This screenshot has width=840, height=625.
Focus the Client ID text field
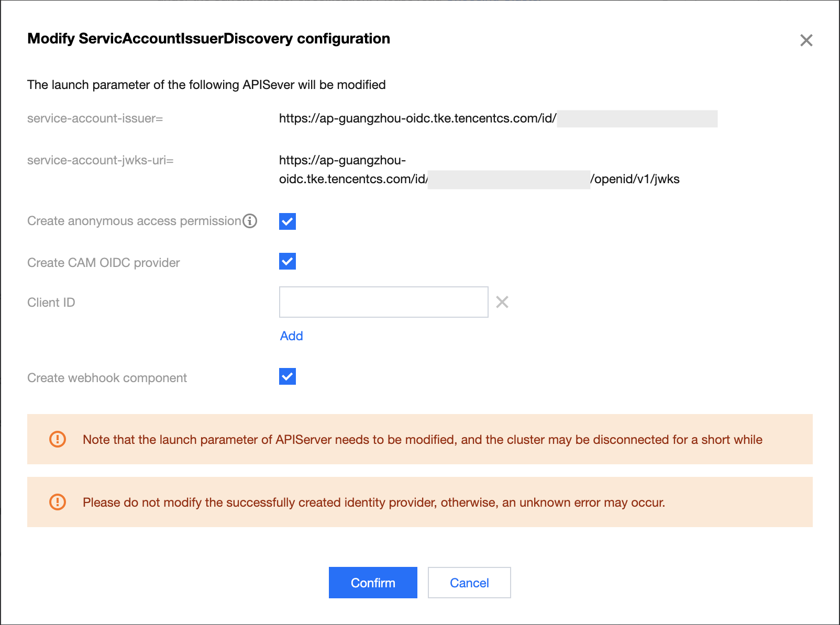point(383,302)
